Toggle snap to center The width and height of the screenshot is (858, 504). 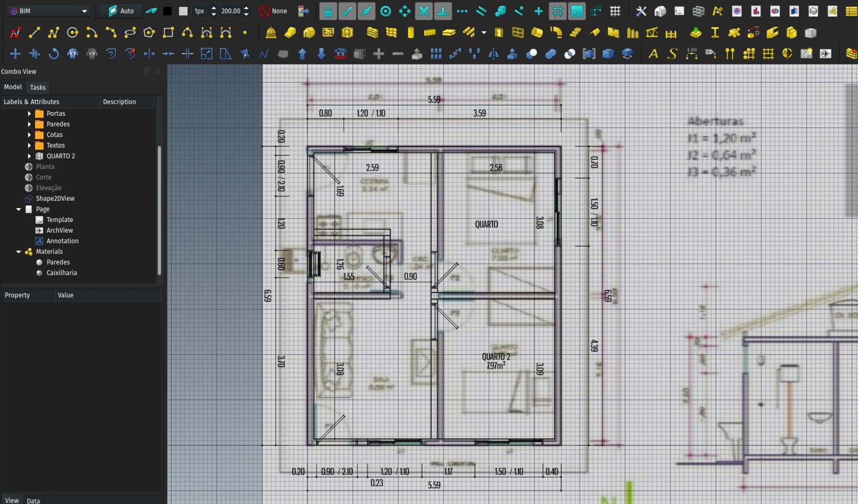pyautogui.click(x=386, y=11)
